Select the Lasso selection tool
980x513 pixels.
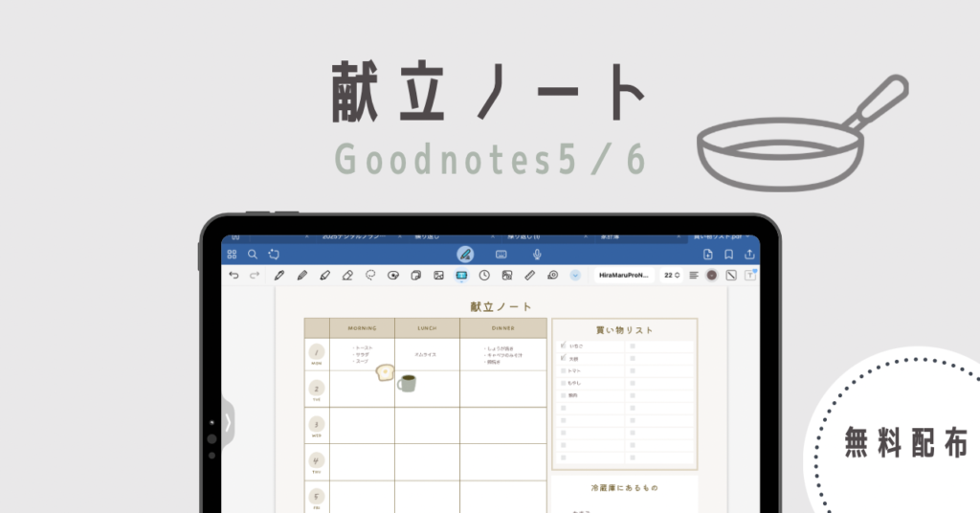click(370, 275)
